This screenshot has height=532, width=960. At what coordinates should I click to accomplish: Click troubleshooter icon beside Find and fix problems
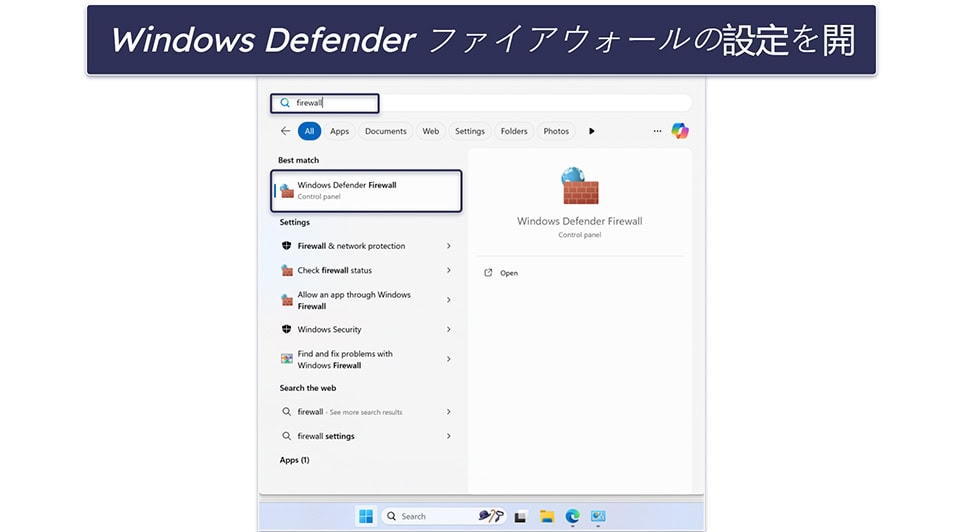click(287, 359)
